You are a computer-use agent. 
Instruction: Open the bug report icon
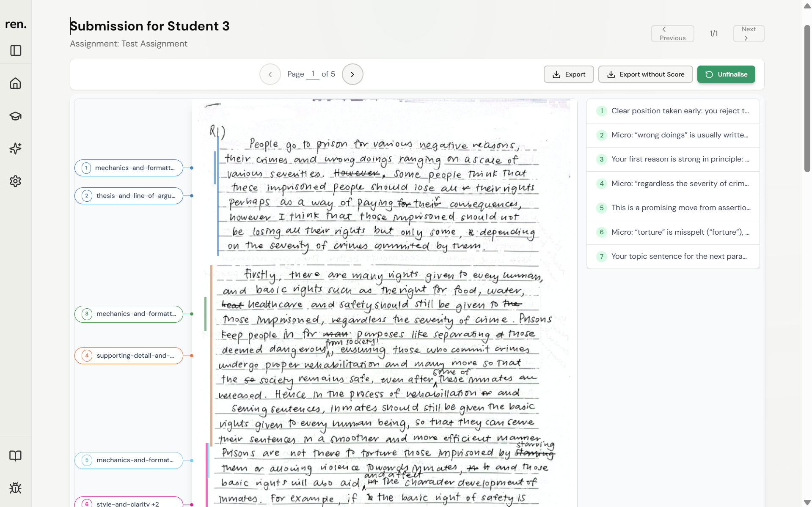tap(16, 488)
